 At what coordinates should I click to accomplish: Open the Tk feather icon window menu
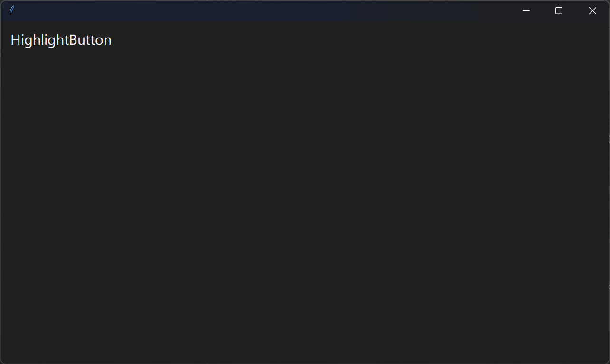click(x=12, y=10)
